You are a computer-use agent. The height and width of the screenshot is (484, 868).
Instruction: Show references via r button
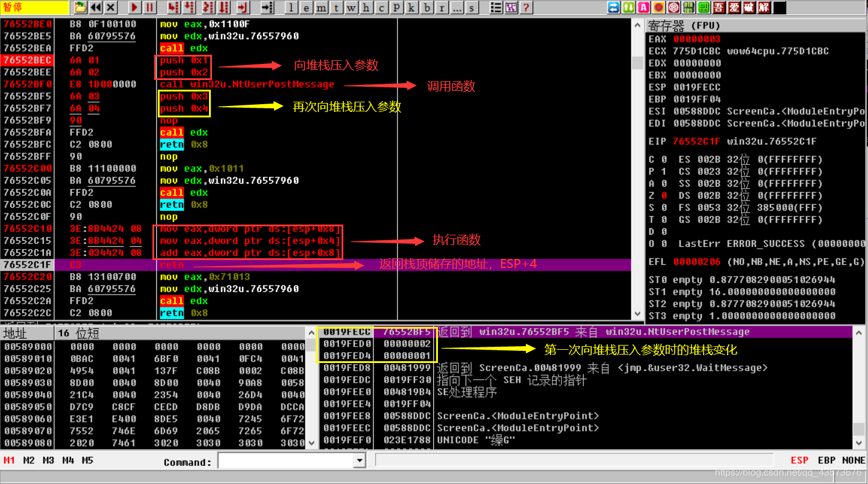[x=442, y=8]
